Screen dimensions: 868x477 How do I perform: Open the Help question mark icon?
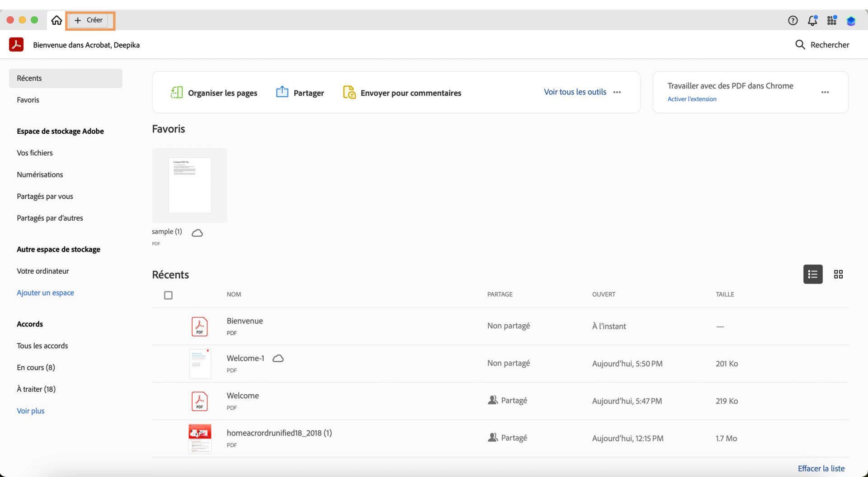tap(793, 20)
